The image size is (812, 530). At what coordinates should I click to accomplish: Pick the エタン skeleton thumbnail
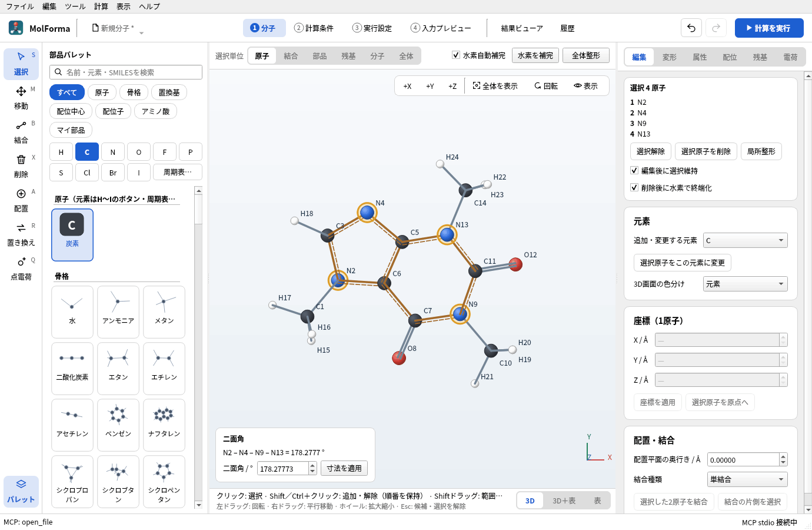[x=118, y=369]
